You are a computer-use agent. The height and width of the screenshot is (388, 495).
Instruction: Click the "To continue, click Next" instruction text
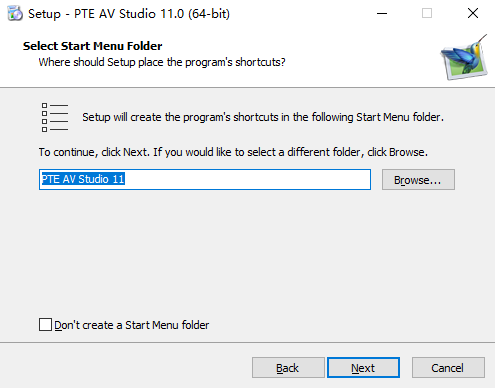point(233,152)
